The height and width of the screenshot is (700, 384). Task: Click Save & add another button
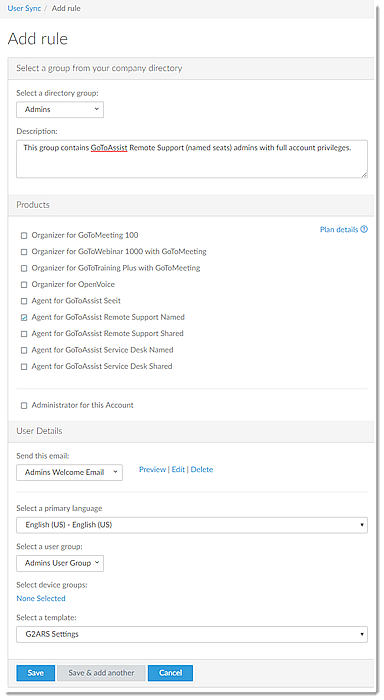[x=101, y=673]
